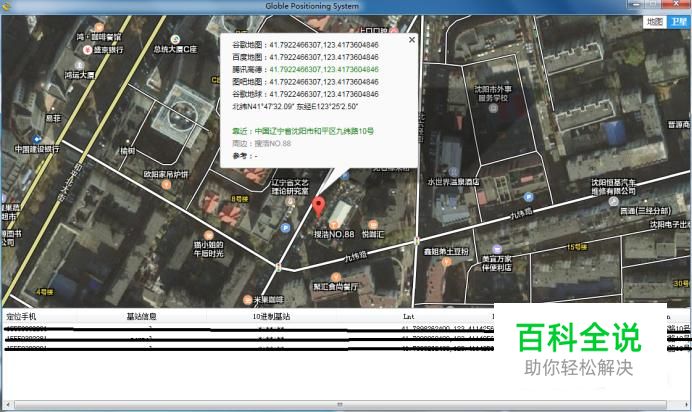Select the 搜浩NO.88 restaurant icon on map
Image resolution: width=692 pixels, height=412 pixels.
point(334,225)
